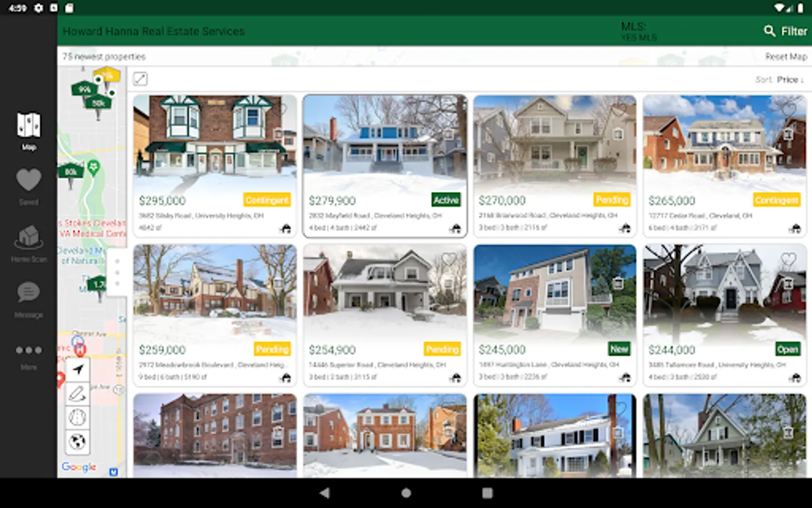The width and height of the screenshot is (812, 508).
Task: Click the $259,000 price text
Action: pos(162,350)
